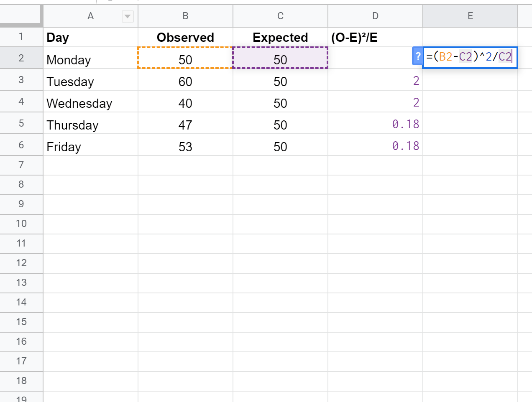This screenshot has width=532, height=402.
Task: Click the Expected header cell
Action: 280,38
